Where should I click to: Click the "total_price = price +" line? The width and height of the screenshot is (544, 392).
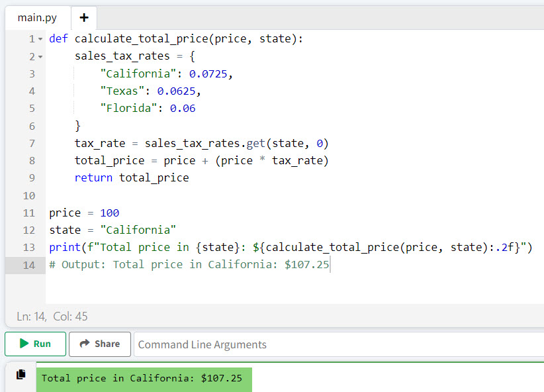pyautogui.click(x=202, y=160)
